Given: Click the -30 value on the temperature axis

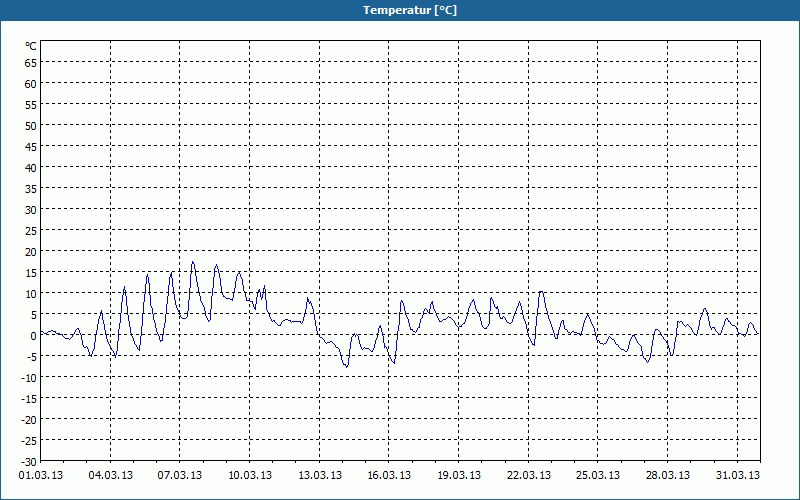Looking at the screenshot, I should 29,462.
